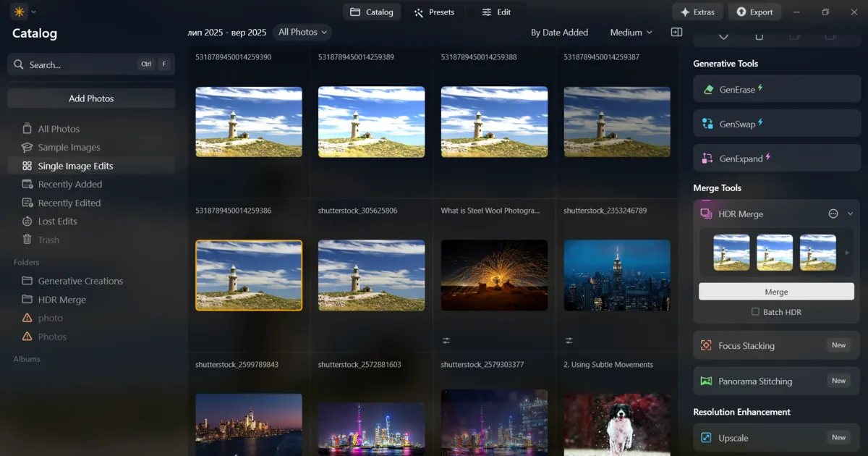Open the All Photos filter dropdown
Screen dimensions: 868x456
pyautogui.click(x=302, y=32)
